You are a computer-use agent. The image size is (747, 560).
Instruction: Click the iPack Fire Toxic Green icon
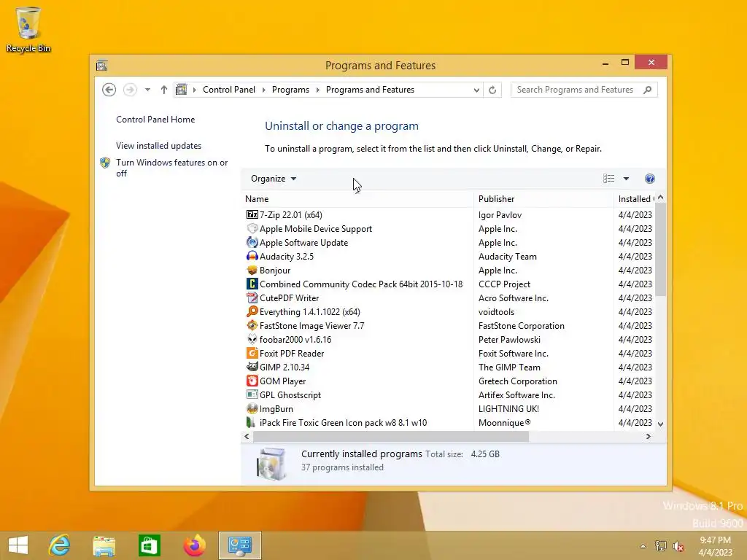(x=251, y=422)
